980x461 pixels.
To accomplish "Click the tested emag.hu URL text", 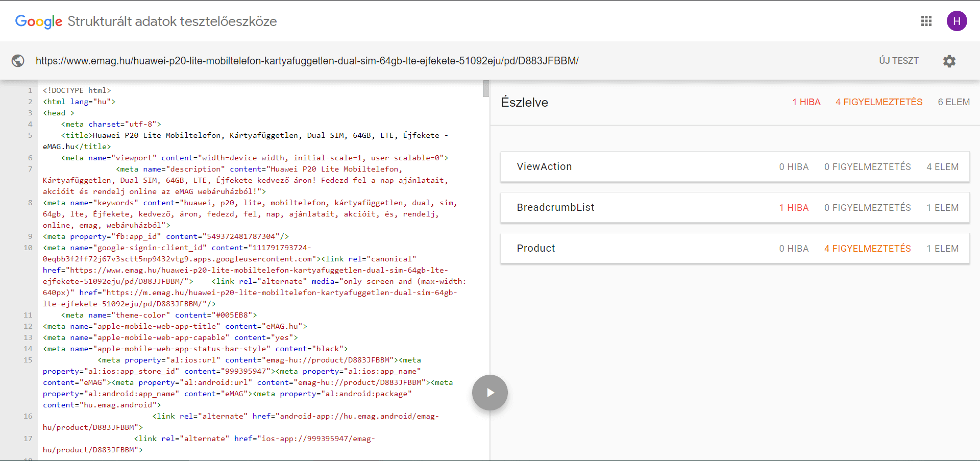I will click(307, 61).
